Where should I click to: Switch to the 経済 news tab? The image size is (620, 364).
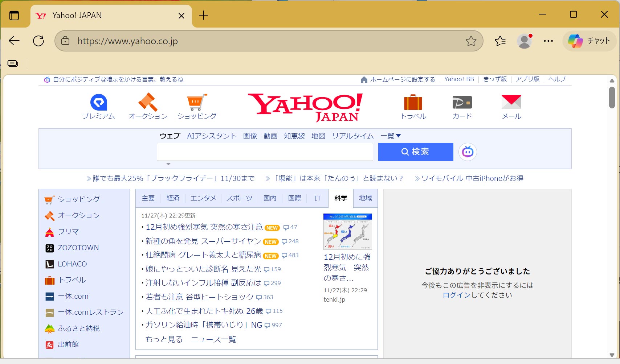tap(173, 198)
